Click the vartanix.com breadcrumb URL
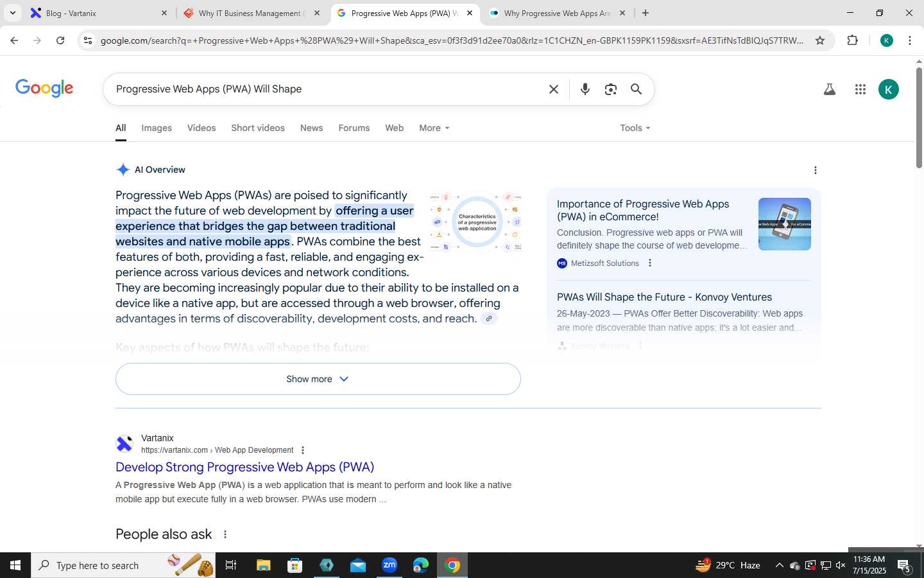The width and height of the screenshot is (924, 578). pos(217,450)
